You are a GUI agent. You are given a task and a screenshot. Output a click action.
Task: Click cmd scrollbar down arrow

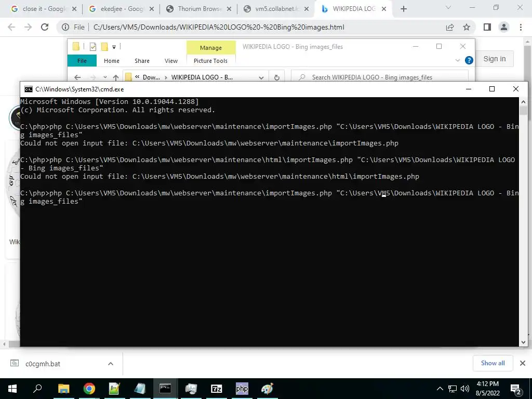(523, 342)
